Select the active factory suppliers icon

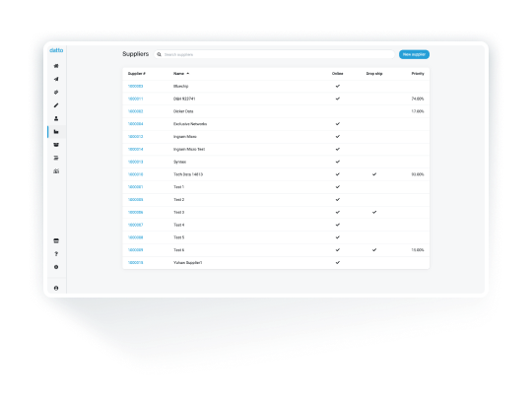click(56, 132)
